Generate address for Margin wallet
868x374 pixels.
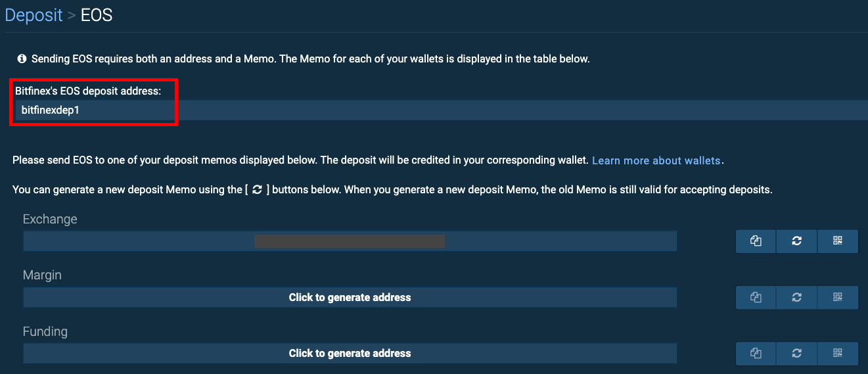tap(350, 297)
